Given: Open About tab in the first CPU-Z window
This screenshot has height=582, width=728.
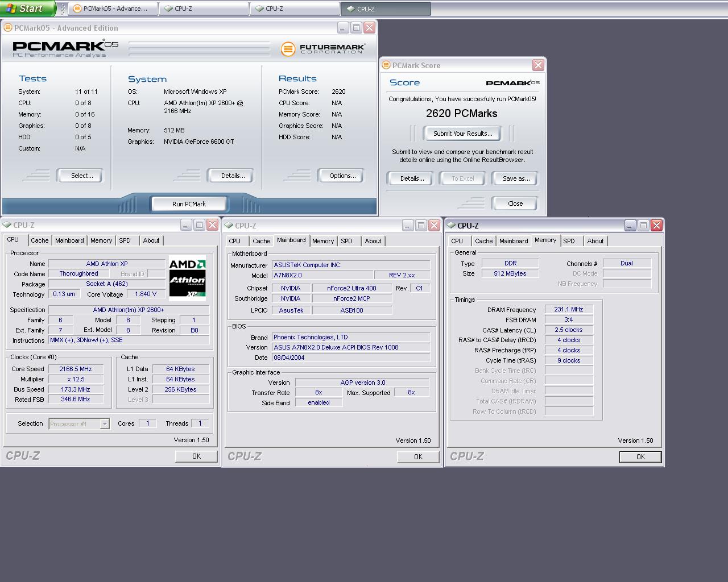Looking at the screenshot, I should (x=151, y=240).
